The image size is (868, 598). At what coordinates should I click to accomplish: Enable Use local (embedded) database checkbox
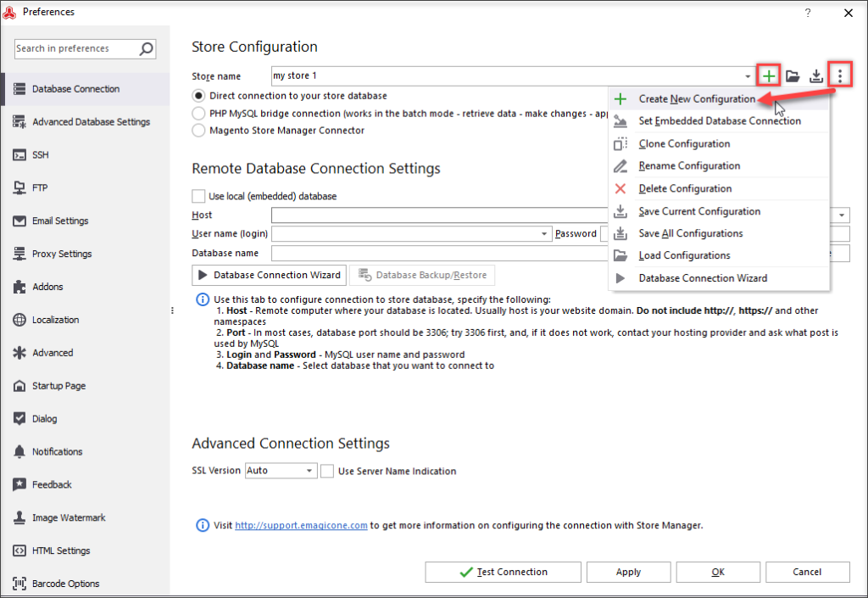tap(199, 196)
